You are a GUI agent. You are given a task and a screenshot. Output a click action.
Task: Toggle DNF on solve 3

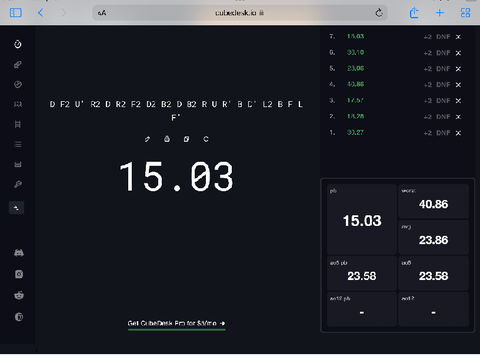(443, 101)
